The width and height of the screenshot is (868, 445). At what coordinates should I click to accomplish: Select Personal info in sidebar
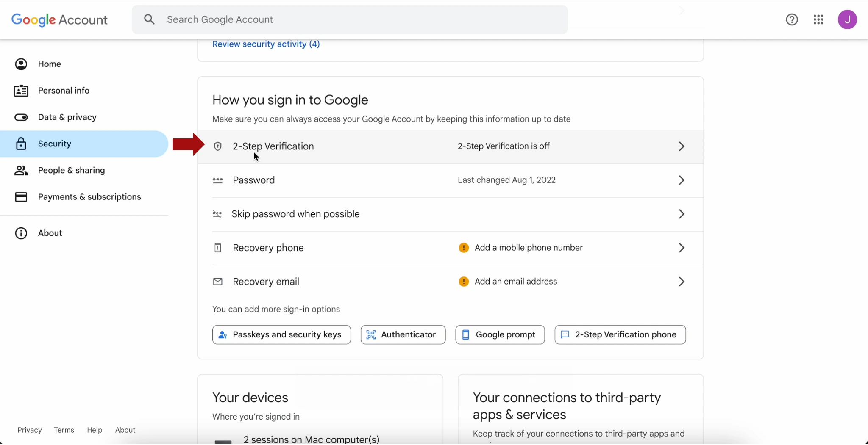click(64, 91)
